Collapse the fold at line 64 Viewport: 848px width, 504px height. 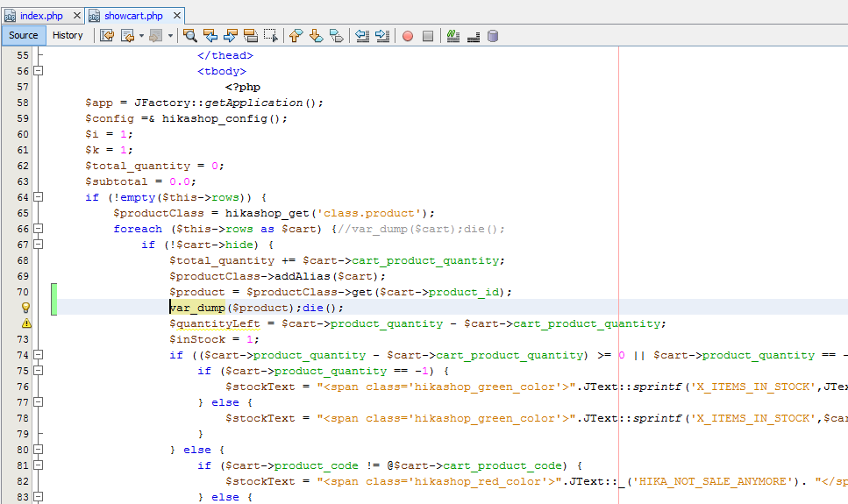click(x=39, y=197)
